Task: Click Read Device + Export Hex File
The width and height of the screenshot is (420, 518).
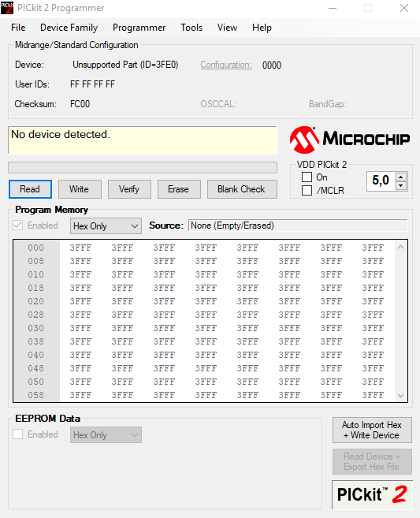Action: pos(372,461)
